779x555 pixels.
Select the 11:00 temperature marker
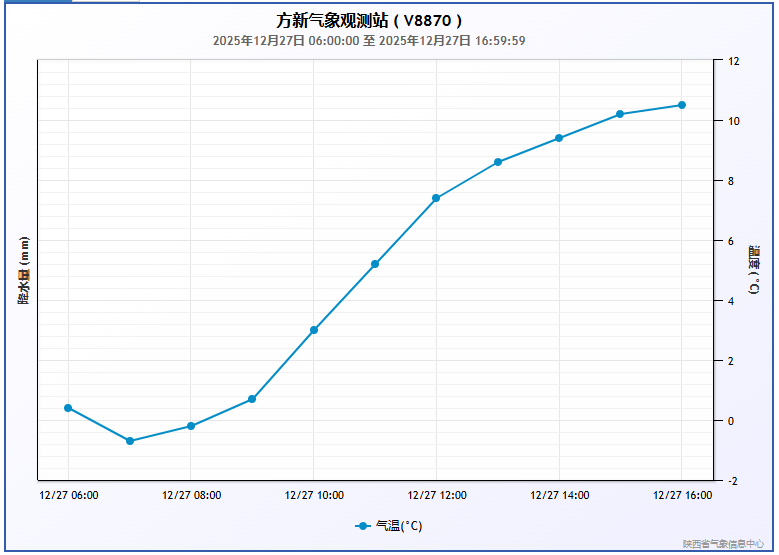click(x=375, y=264)
